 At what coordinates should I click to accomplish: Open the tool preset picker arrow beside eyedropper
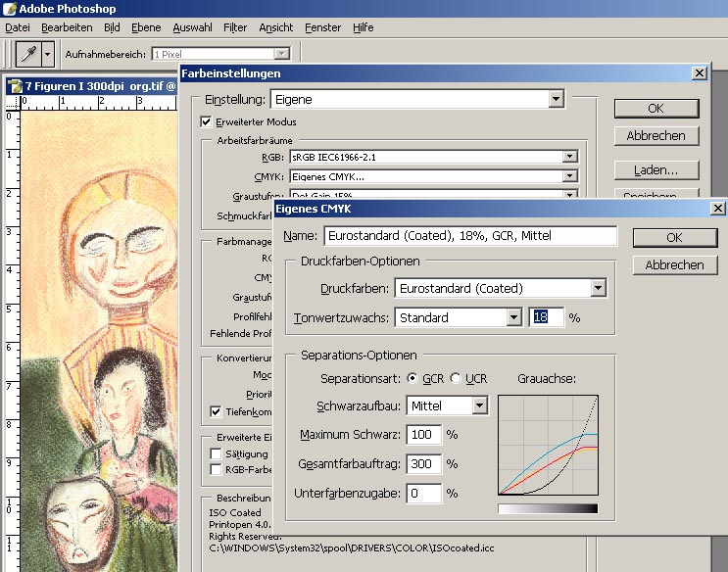(48, 54)
